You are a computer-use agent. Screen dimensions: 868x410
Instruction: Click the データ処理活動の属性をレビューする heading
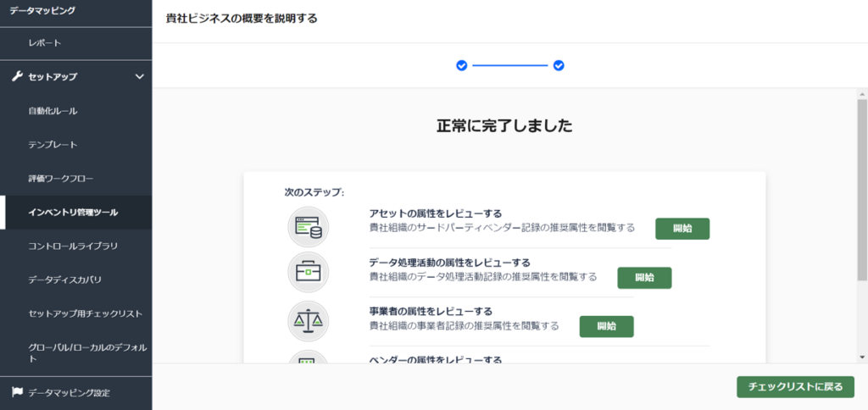point(449,263)
